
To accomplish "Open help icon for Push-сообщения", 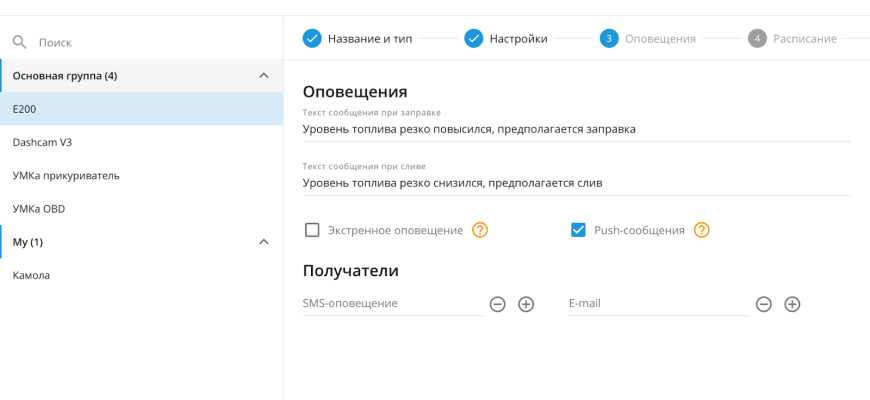I will coord(702,230).
